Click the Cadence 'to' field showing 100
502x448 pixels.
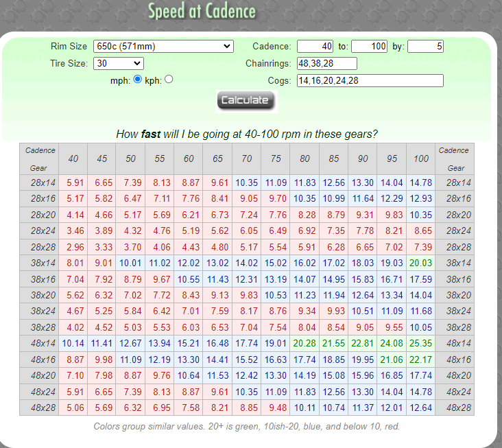coord(370,47)
